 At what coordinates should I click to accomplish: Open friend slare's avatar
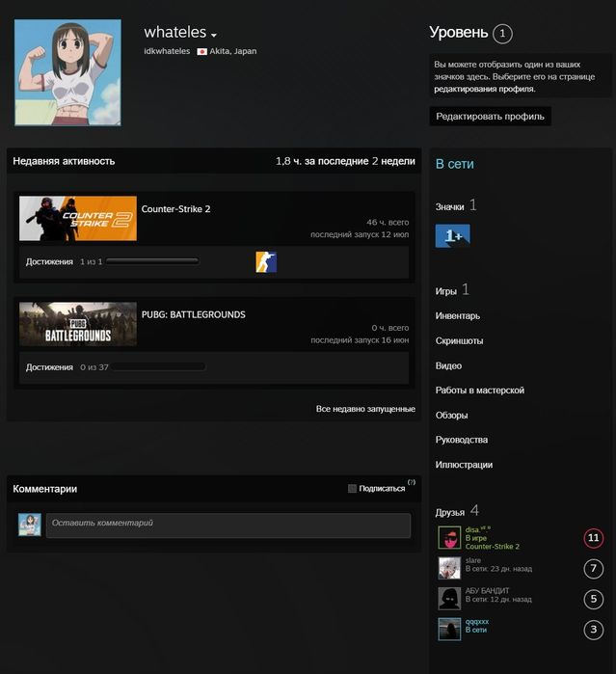pyautogui.click(x=449, y=568)
